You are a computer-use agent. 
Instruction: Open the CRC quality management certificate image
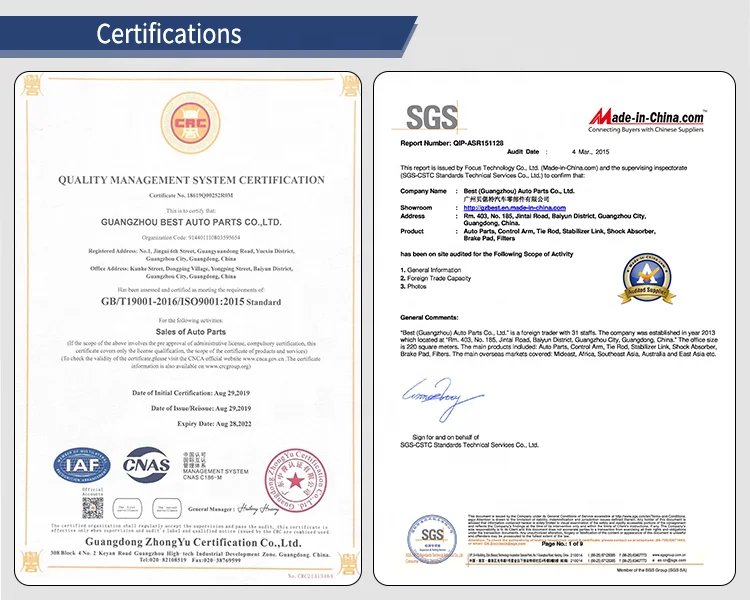(x=188, y=328)
